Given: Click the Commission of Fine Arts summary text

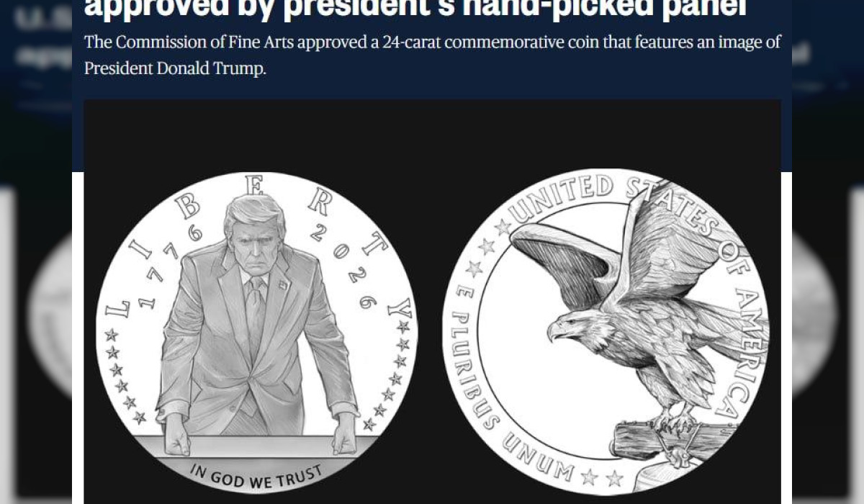Looking at the screenshot, I should point(432,55).
